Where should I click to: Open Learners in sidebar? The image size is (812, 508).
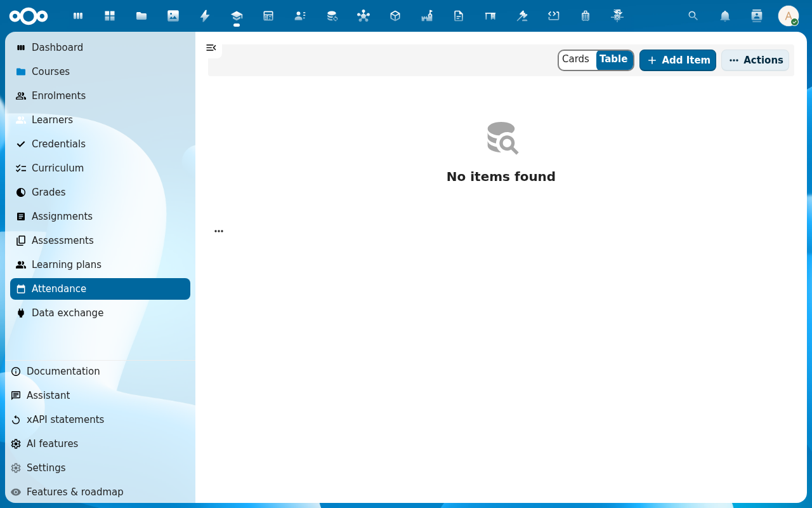[100, 120]
